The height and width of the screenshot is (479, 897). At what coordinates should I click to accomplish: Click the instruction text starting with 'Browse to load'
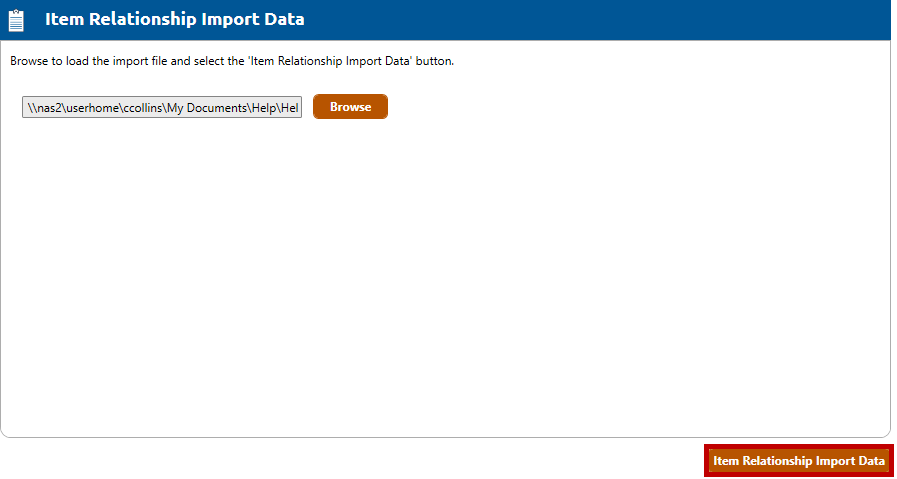[x=232, y=61]
